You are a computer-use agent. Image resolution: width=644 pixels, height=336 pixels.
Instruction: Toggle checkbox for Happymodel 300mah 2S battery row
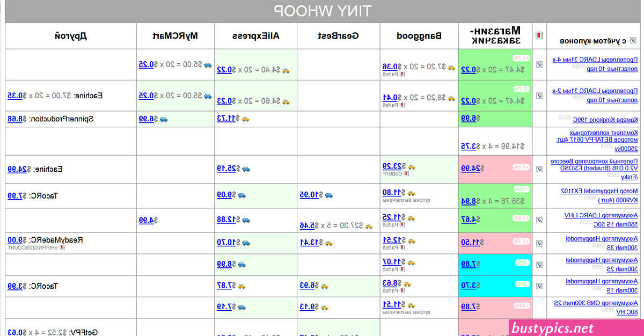(539, 265)
